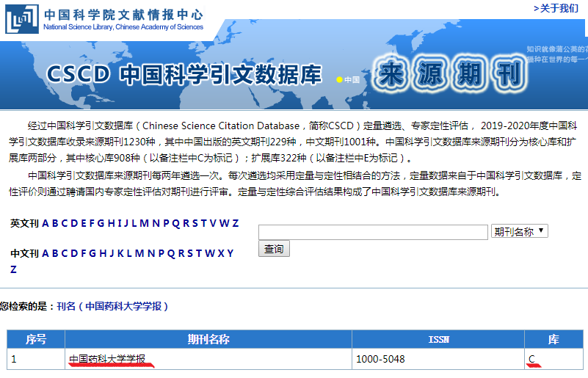Select English journals letter R
The height and width of the screenshot is (378, 588).
(x=186, y=224)
